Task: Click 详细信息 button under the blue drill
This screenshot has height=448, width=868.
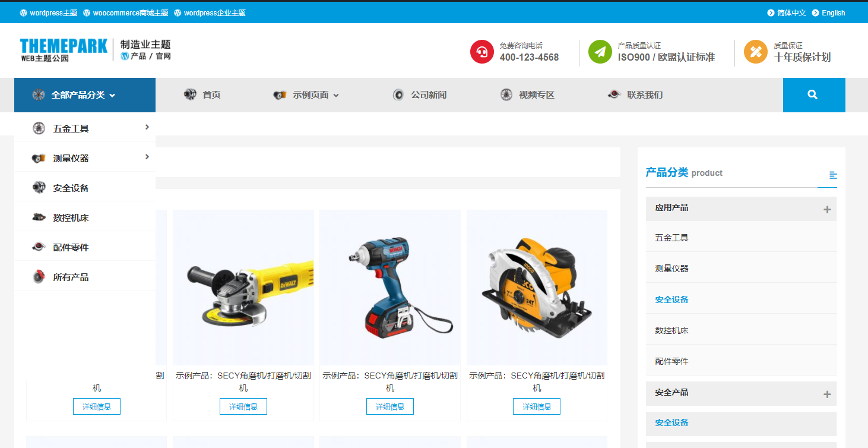Action: click(389, 406)
